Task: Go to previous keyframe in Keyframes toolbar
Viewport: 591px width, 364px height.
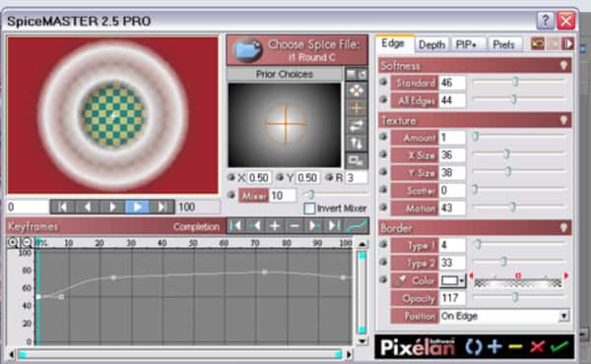Action: click(x=255, y=226)
